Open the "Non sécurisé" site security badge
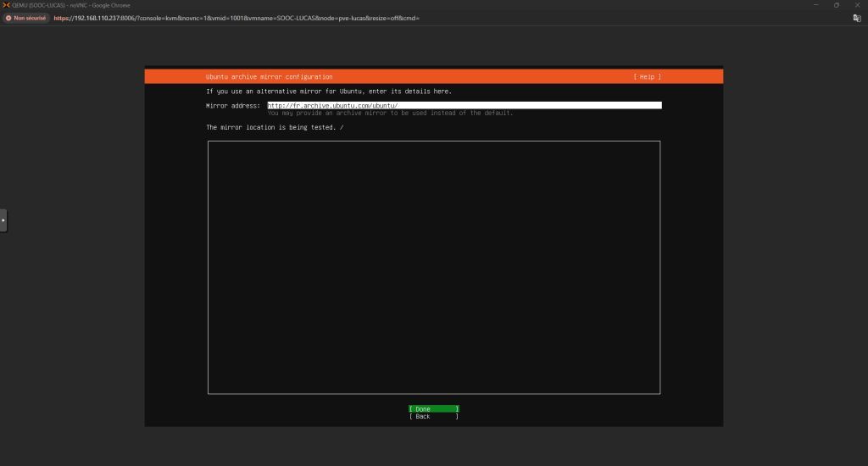 point(26,18)
